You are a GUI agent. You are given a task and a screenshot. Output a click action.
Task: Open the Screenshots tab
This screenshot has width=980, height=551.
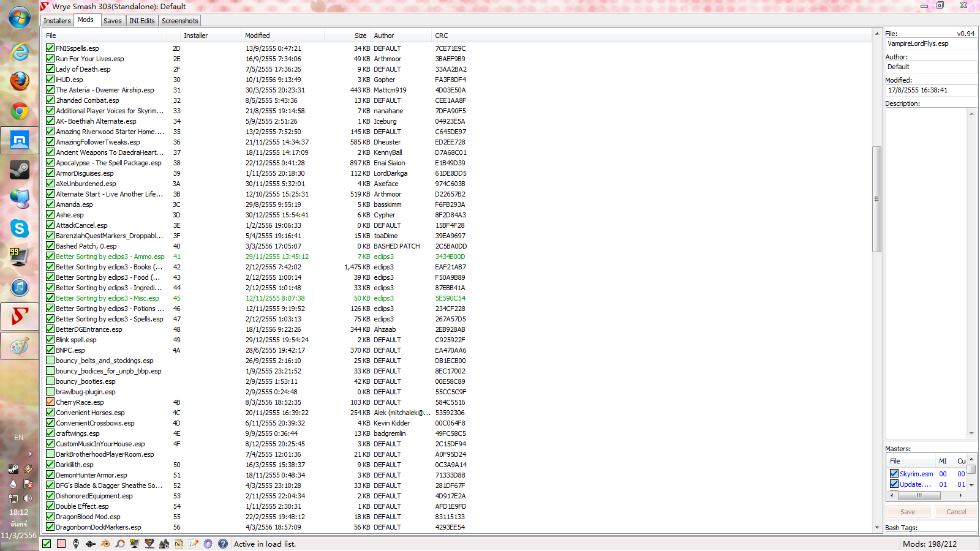[180, 21]
